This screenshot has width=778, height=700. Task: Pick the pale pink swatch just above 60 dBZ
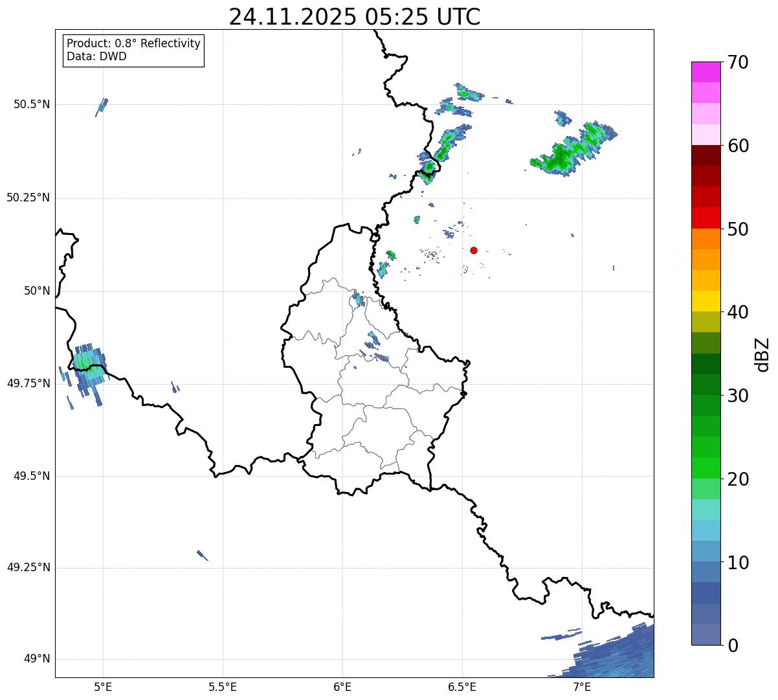(706, 135)
